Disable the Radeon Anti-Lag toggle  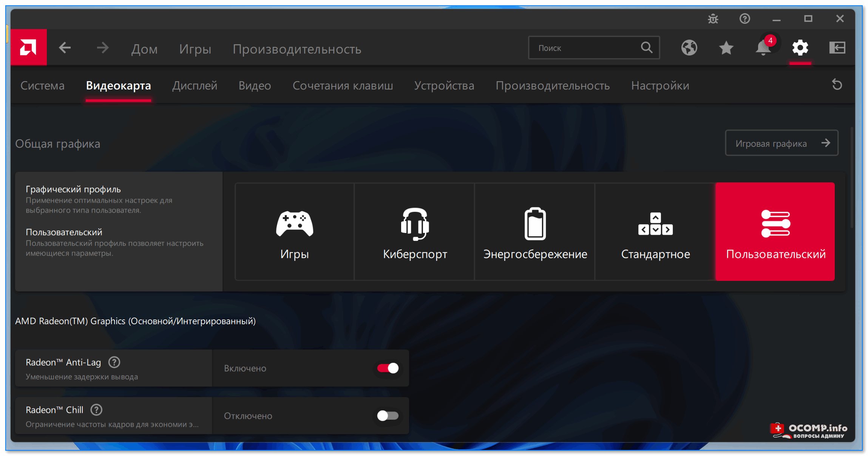tap(388, 368)
